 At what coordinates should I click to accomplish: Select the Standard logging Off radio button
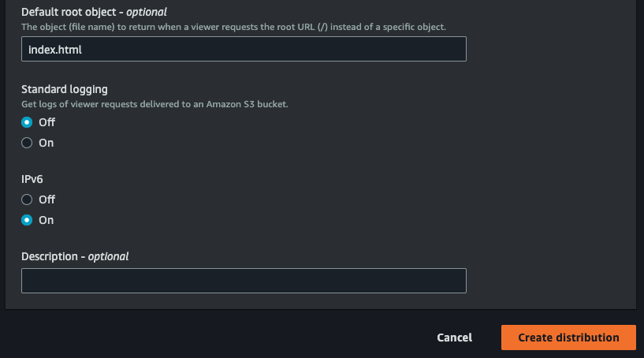coord(27,122)
